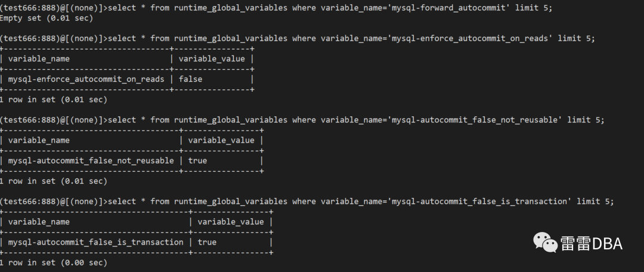Click the 'false' variable value cell
This screenshot has height=272, width=644.
[191, 79]
